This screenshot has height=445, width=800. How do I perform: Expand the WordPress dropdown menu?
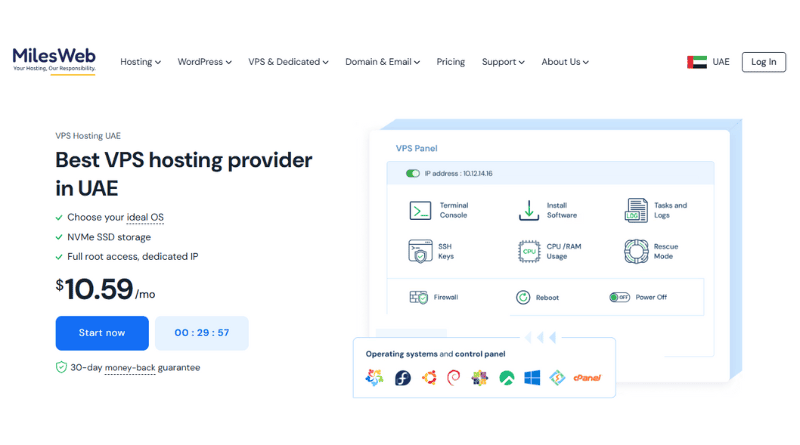205,62
